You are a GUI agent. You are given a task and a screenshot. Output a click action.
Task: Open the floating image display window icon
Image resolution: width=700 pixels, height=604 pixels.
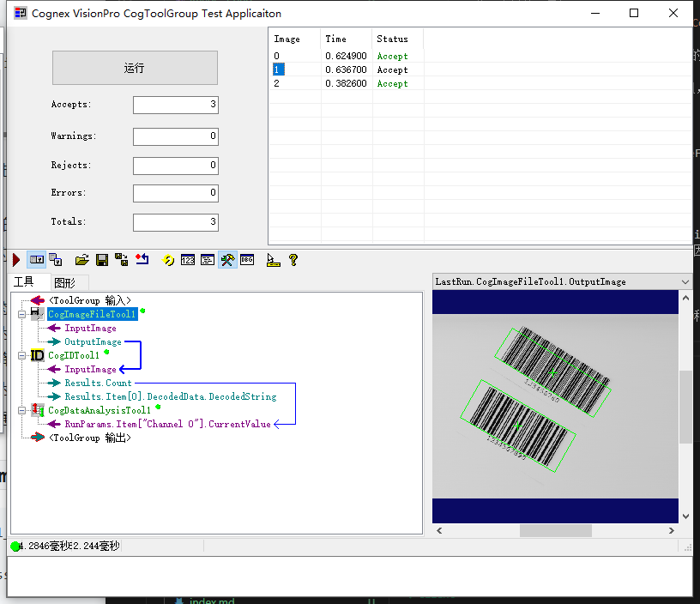pos(56,260)
